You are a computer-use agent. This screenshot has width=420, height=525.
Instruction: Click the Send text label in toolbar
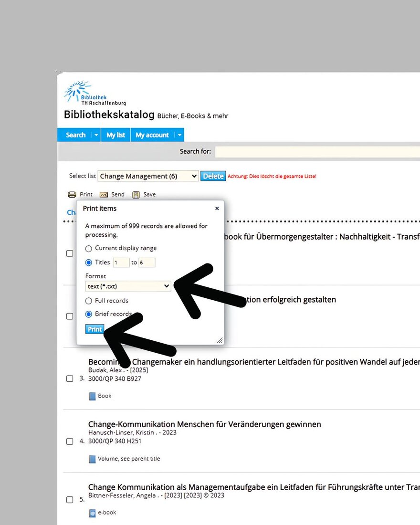coord(118,195)
